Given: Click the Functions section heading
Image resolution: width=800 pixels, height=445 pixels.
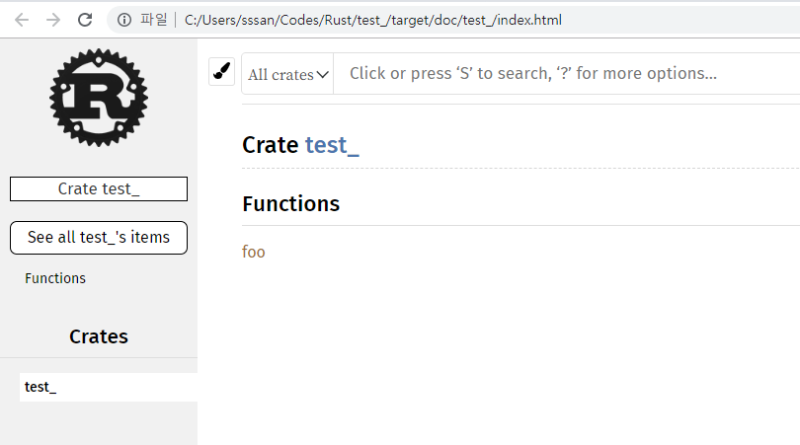Looking at the screenshot, I should [291, 204].
